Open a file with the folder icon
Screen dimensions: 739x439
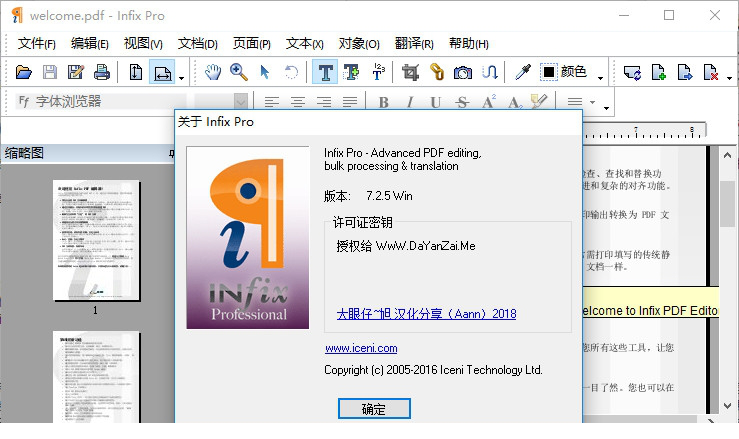(x=24, y=72)
